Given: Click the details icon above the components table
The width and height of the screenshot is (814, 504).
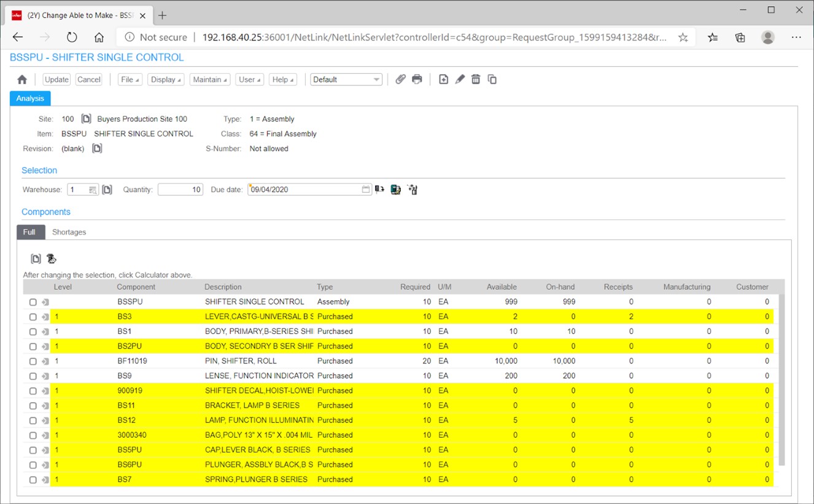Looking at the screenshot, I should pos(36,259).
